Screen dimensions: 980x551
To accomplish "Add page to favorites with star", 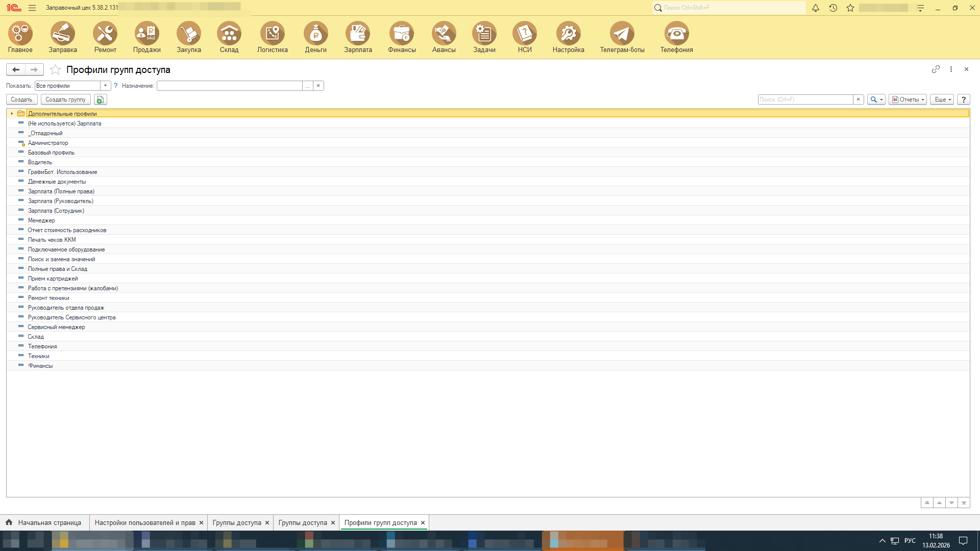I will [56, 70].
